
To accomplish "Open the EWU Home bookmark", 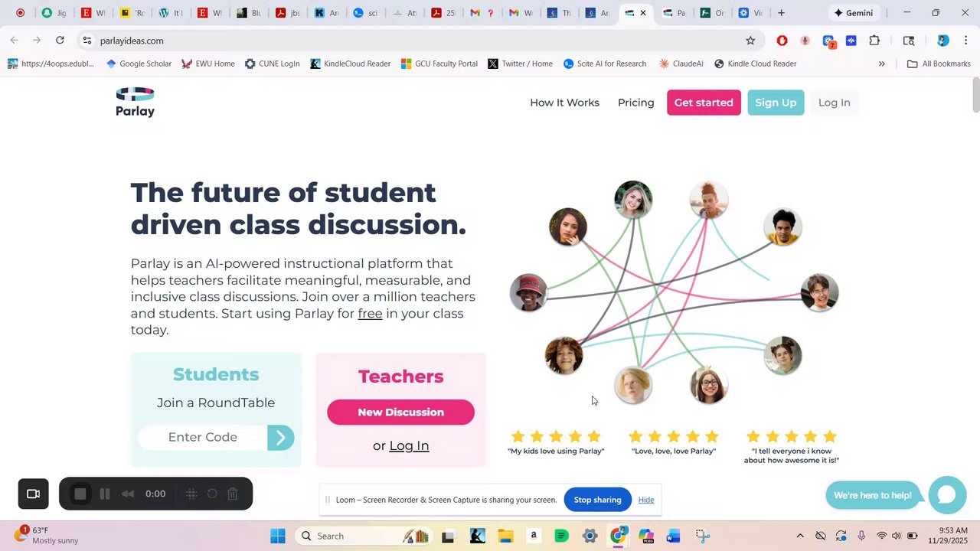I will (x=208, y=64).
